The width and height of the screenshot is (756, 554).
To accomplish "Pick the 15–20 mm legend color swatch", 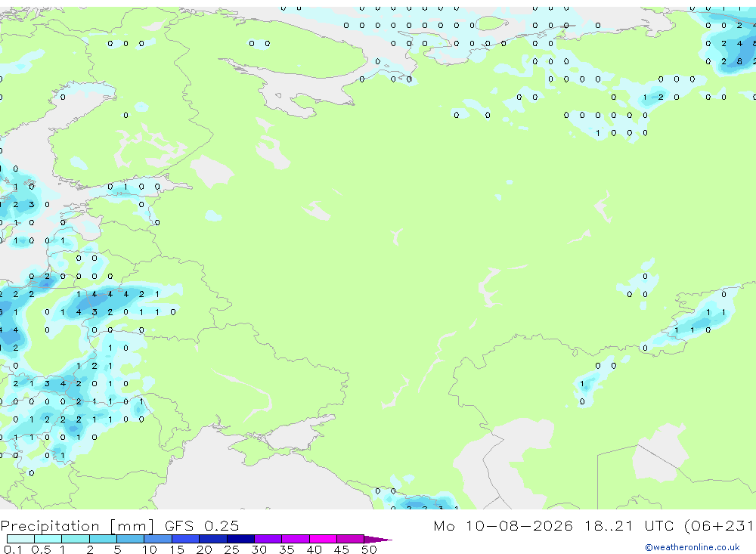I will (x=185, y=539).
